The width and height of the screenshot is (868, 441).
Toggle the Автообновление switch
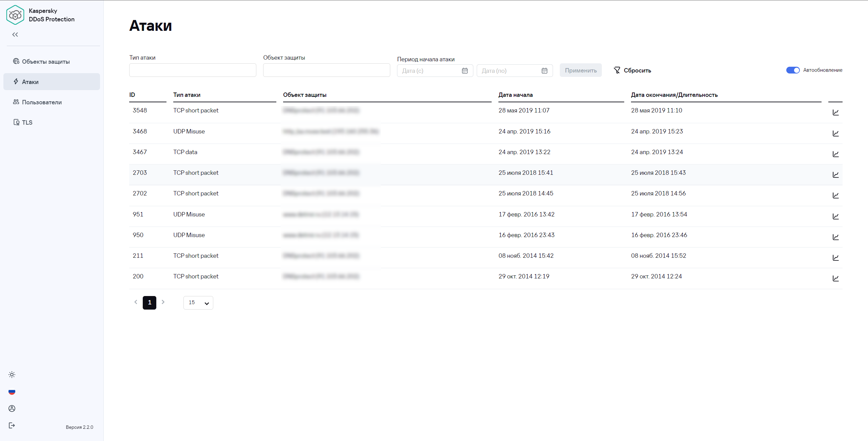pos(793,70)
